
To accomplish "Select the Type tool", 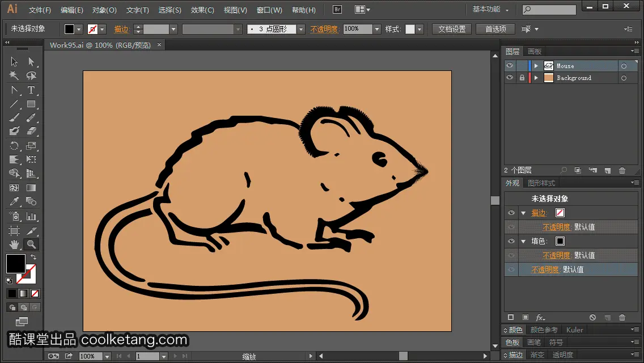I will pyautogui.click(x=31, y=90).
